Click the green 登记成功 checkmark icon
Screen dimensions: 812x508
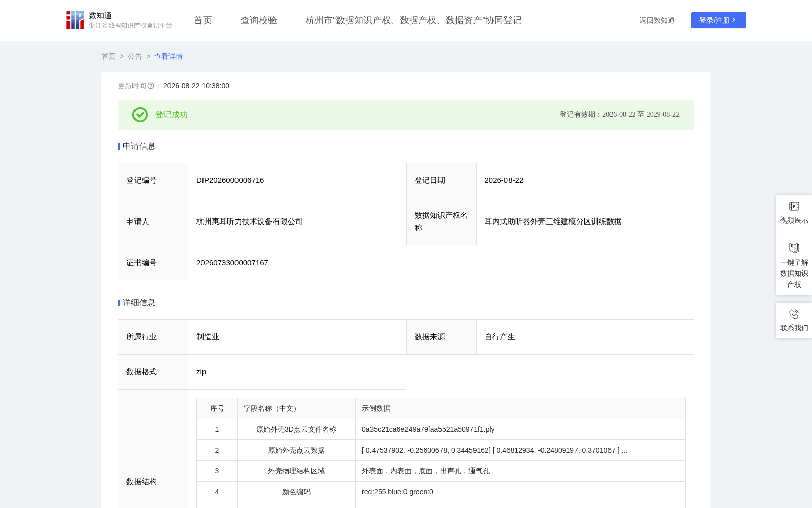(x=140, y=115)
